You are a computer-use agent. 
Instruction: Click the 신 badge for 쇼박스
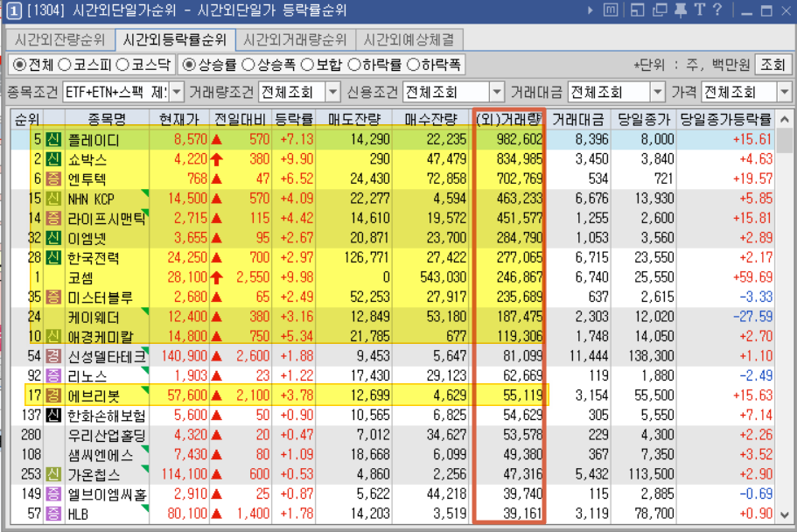tap(53, 159)
